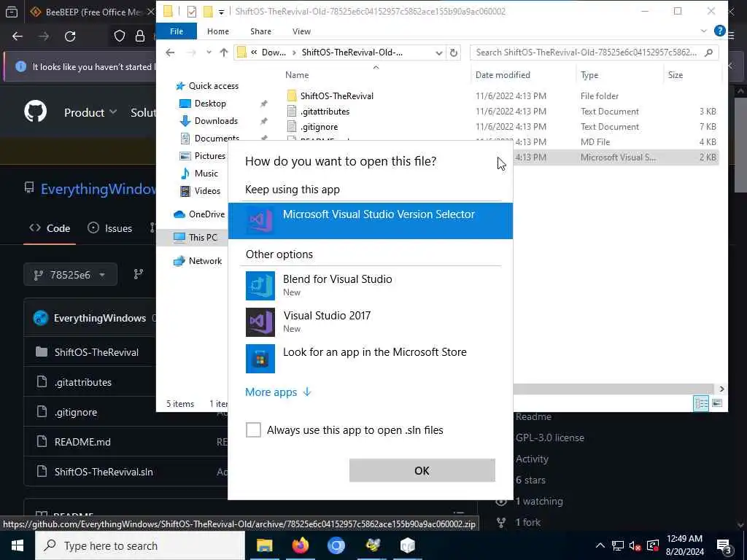Click the taskbar search box

click(140, 545)
